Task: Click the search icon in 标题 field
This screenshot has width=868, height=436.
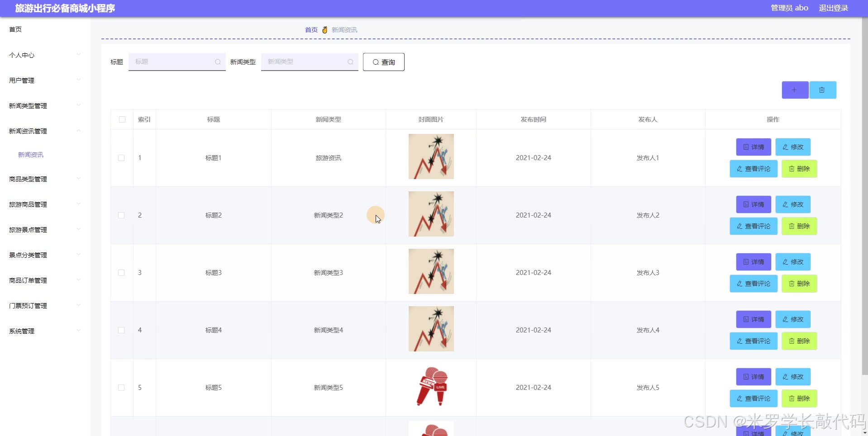Action: point(218,62)
